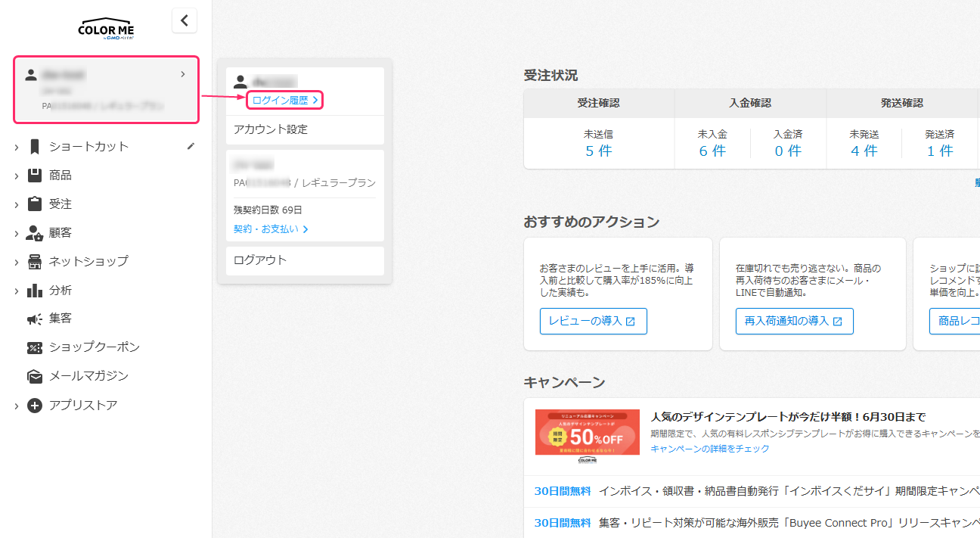The width and height of the screenshot is (980, 538).
Task: Click the メールマガジン envelope icon
Action: point(35,376)
